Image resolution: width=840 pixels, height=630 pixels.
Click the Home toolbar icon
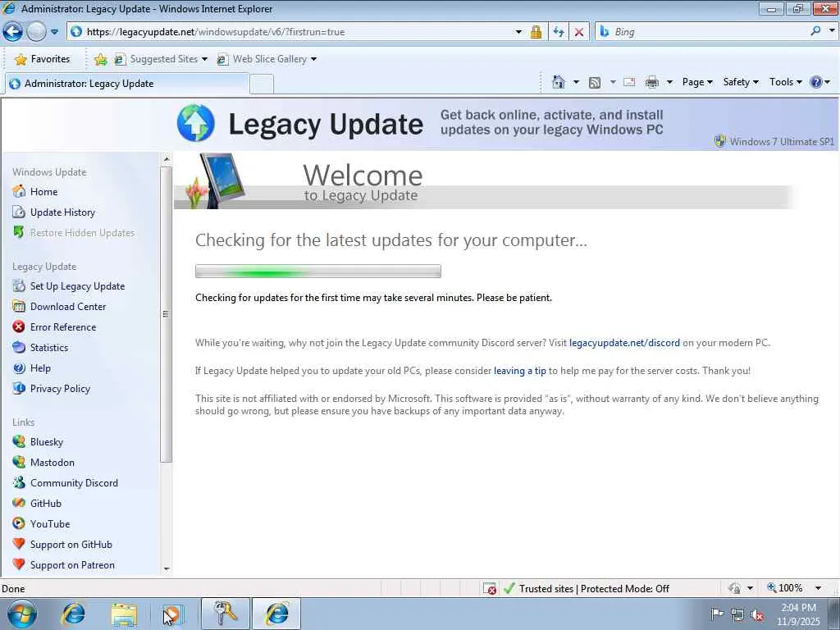tap(558, 82)
